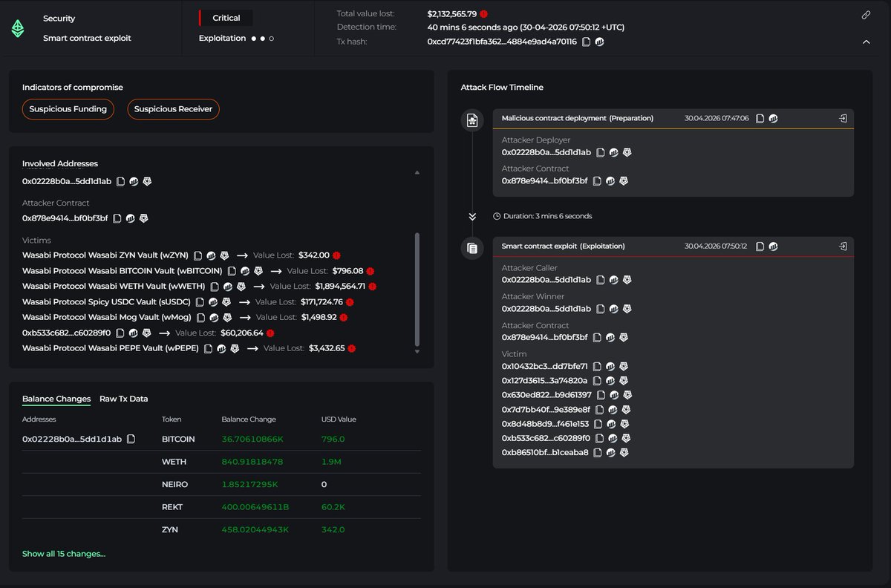The image size is (891, 588).
Task: Click the red alert beside $171,724.76
Action: click(350, 302)
